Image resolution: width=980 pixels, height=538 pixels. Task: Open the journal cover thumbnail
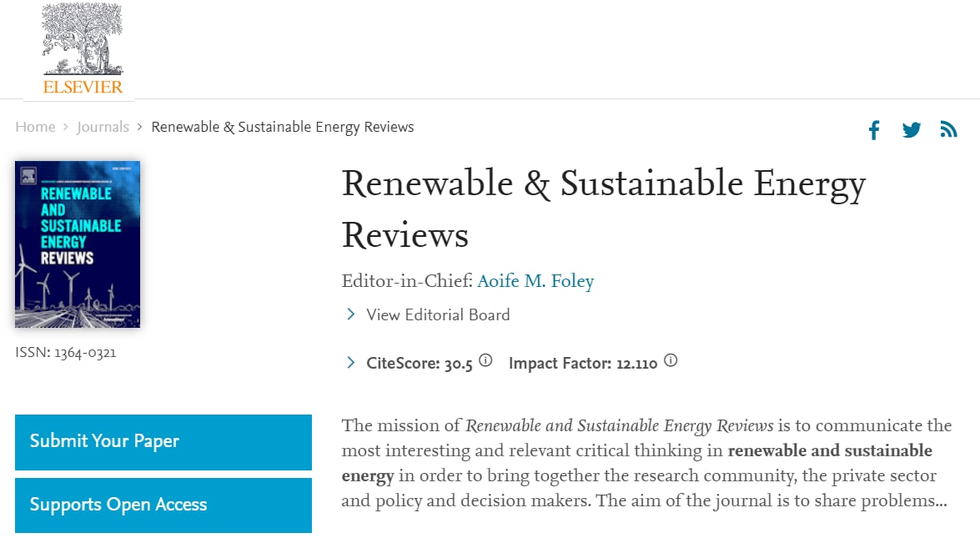(x=78, y=244)
